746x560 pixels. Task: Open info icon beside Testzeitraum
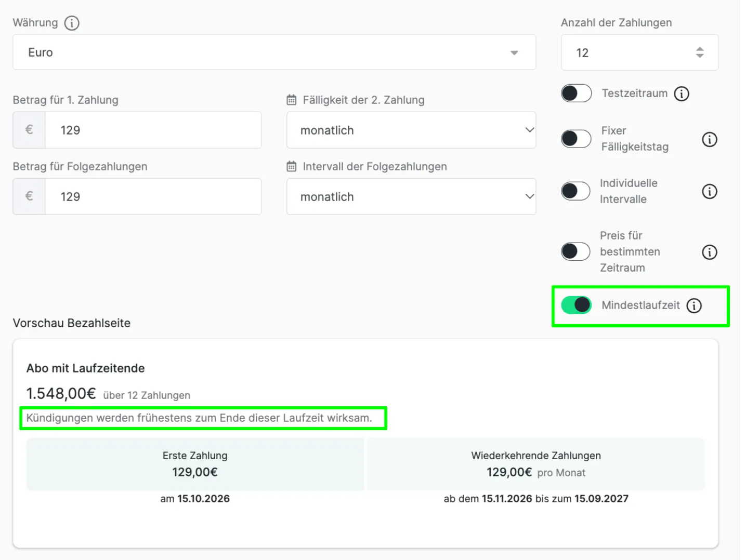coord(682,94)
